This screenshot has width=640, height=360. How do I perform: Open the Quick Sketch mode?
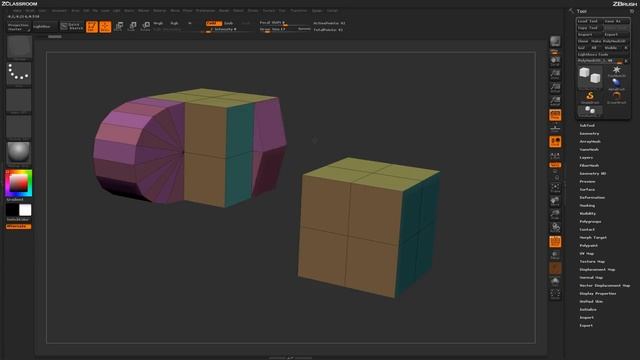[72, 27]
